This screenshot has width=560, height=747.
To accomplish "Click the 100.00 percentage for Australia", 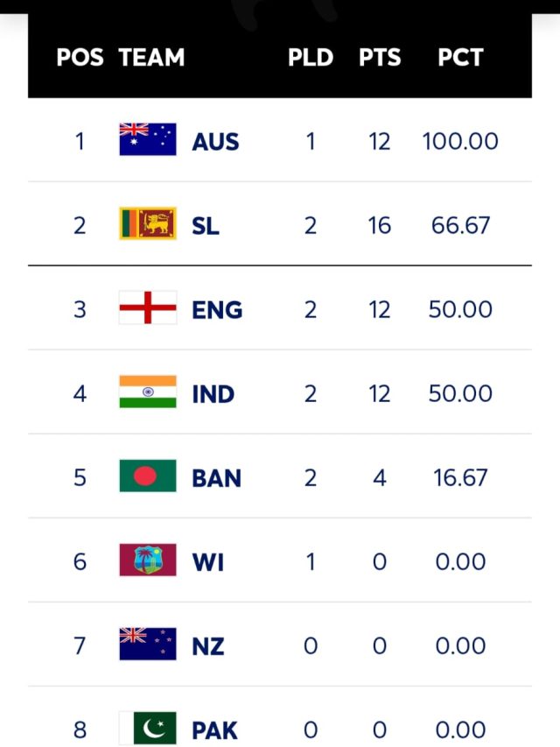I will [460, 142].
